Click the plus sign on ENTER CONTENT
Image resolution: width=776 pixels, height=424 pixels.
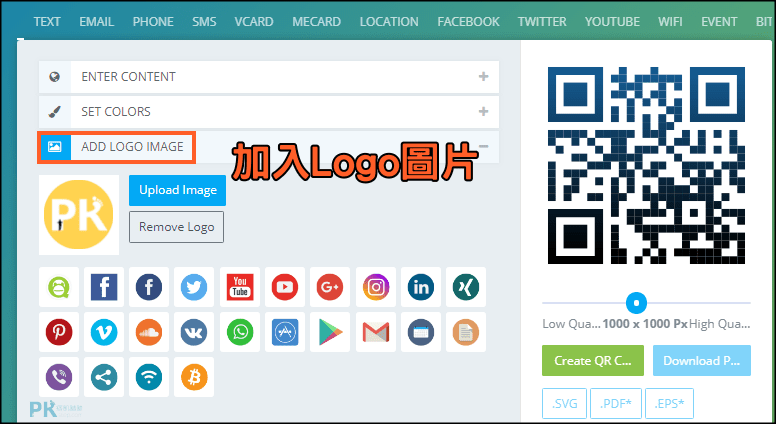(x=484, y=77)
